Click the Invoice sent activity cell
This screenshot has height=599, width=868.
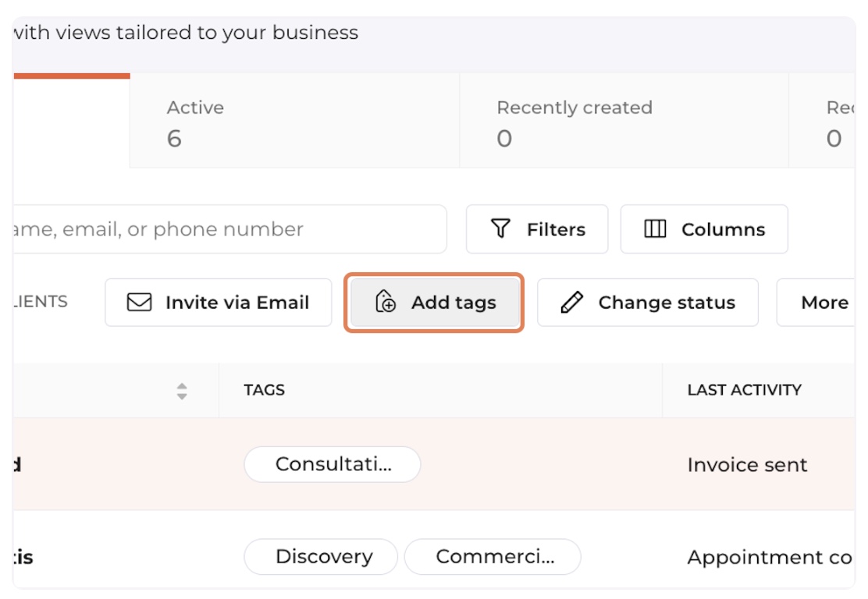pos(747,465)
